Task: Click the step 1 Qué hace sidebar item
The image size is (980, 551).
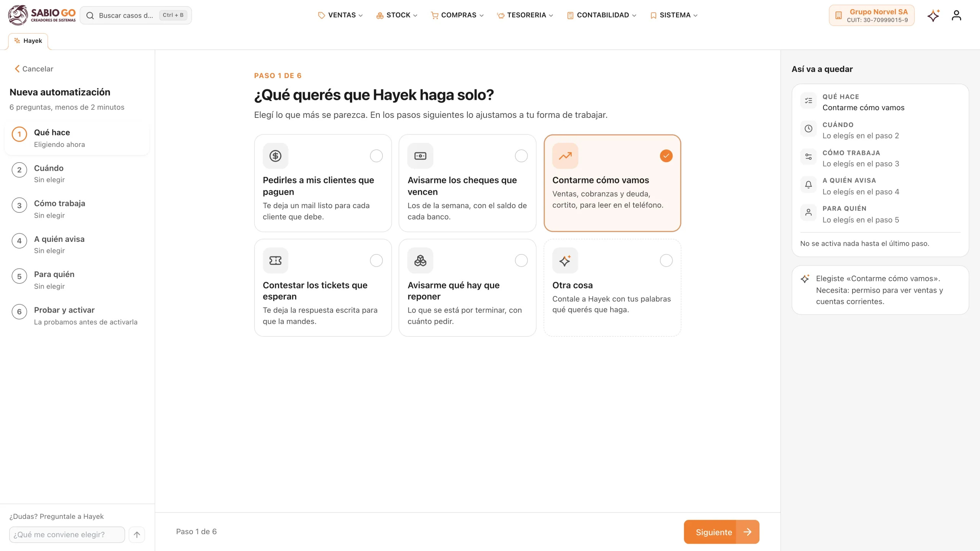Action: point(77,138)
